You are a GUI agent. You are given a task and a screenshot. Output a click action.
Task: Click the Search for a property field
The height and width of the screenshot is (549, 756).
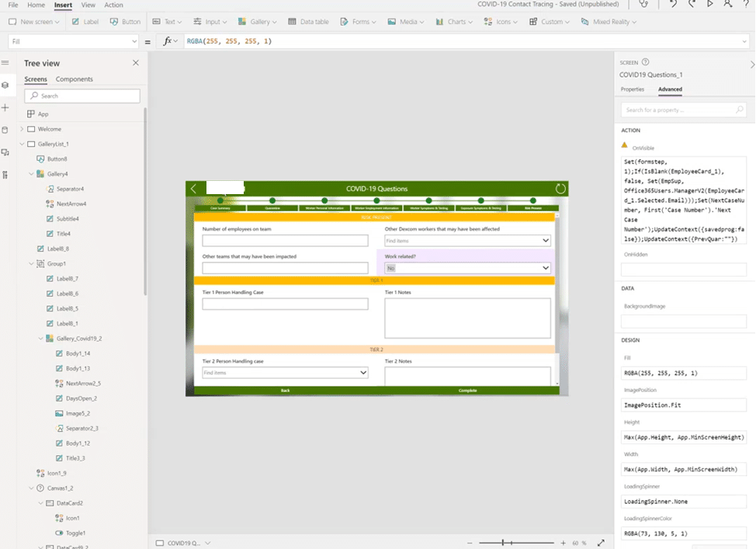tap(684, 110)
